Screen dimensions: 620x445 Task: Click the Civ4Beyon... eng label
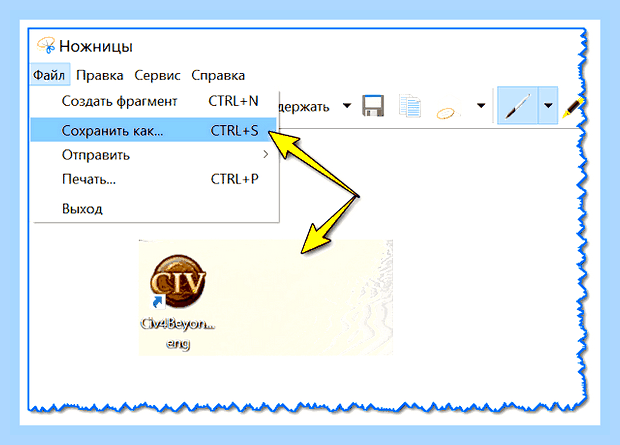[178, 333]
